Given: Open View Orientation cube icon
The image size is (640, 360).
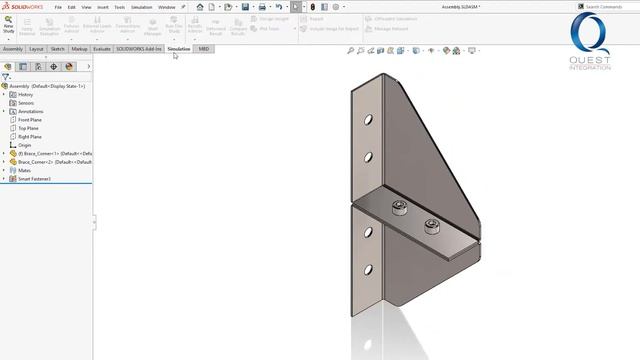Looking at the screenshot, I should (x=401, y=51).
